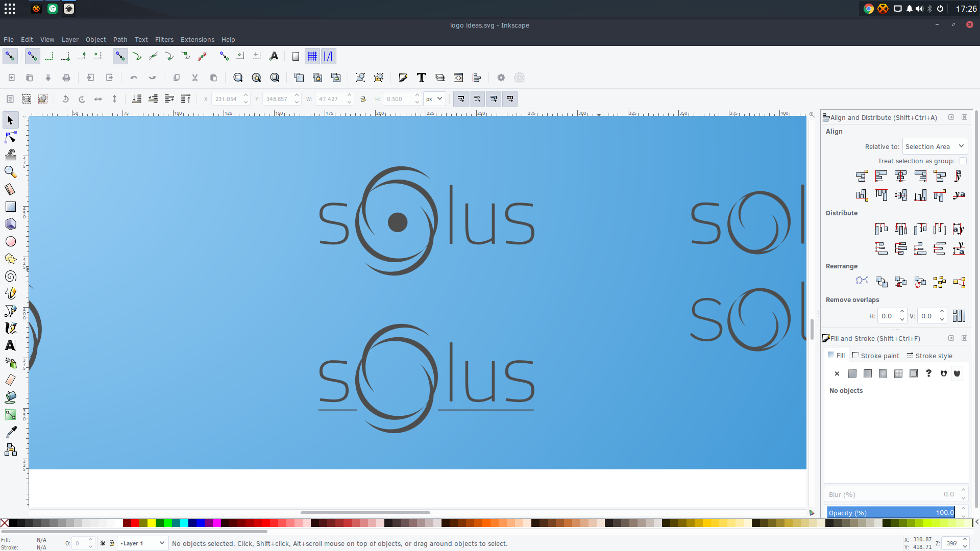Click the Undo arrow icon
This screenshot has width=980, height=551.
[x=134, y=78]
